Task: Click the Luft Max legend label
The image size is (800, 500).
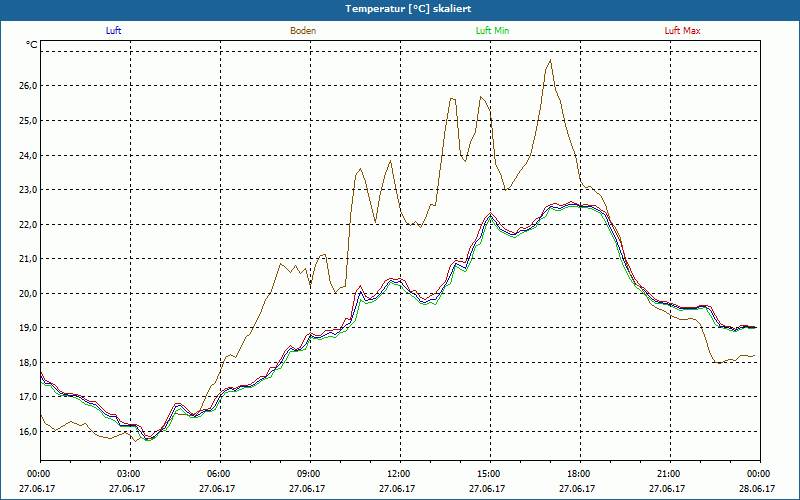Action: [682, 31]
